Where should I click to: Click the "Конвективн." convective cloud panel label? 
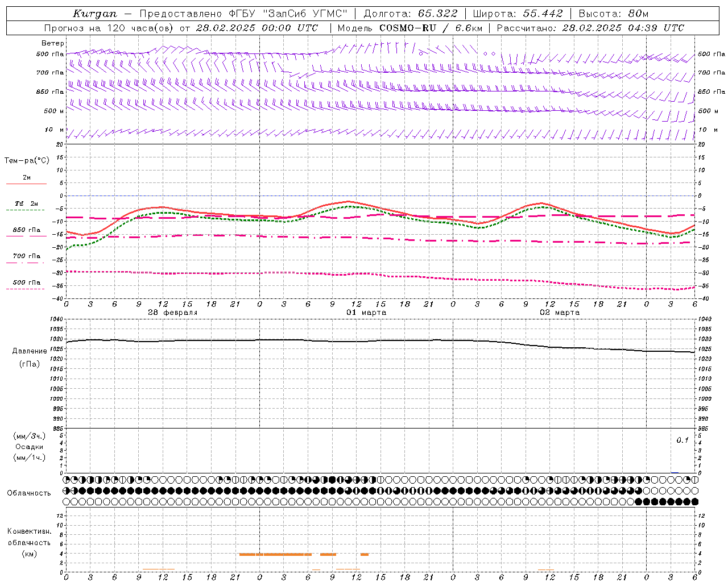[x=29, y=531]
